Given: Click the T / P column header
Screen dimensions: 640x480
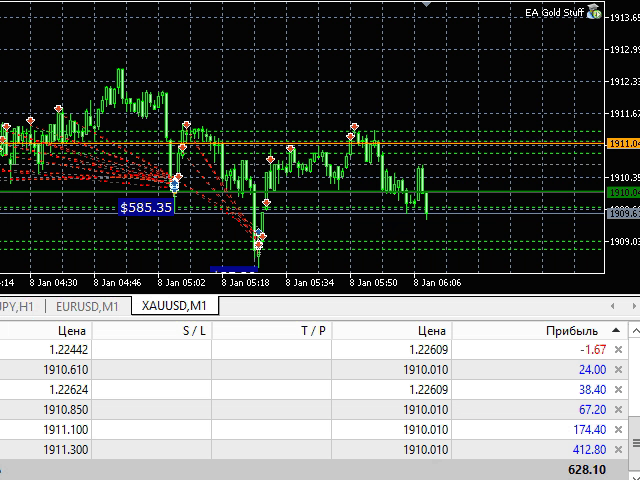Looking at the screenshot, I should coord(313,330).
